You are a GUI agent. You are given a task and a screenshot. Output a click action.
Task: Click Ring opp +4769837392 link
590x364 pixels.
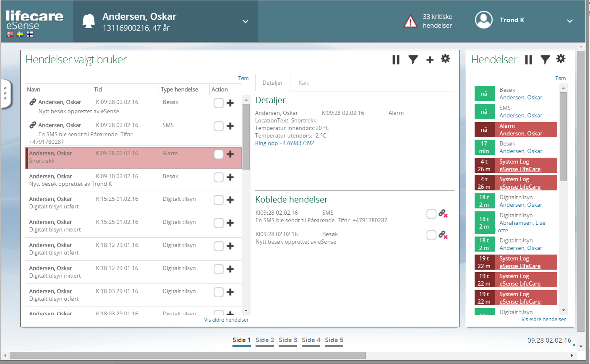click(285, 143)
